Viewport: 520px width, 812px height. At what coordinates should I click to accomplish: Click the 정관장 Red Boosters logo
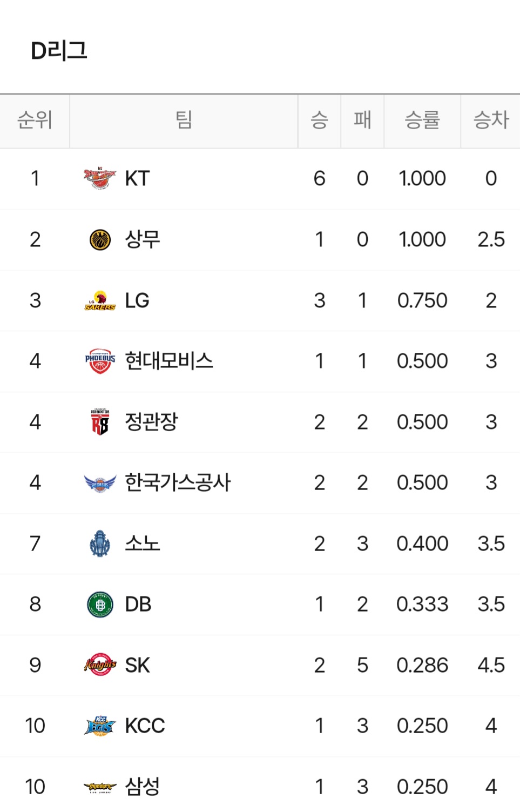[100, 422]
